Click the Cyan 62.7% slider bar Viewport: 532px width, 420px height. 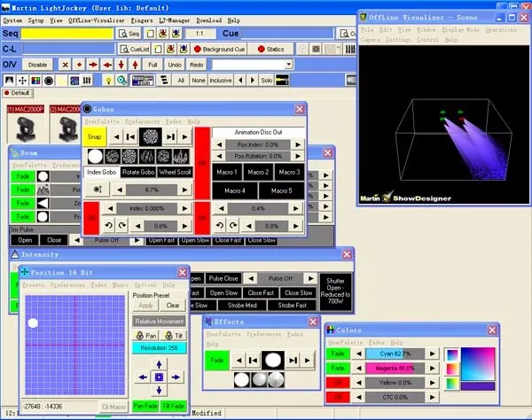point(395,354)
